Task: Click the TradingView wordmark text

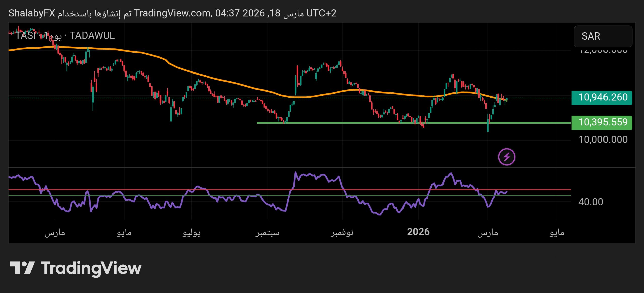Action: pyautogui.click(x=91, y=268)
